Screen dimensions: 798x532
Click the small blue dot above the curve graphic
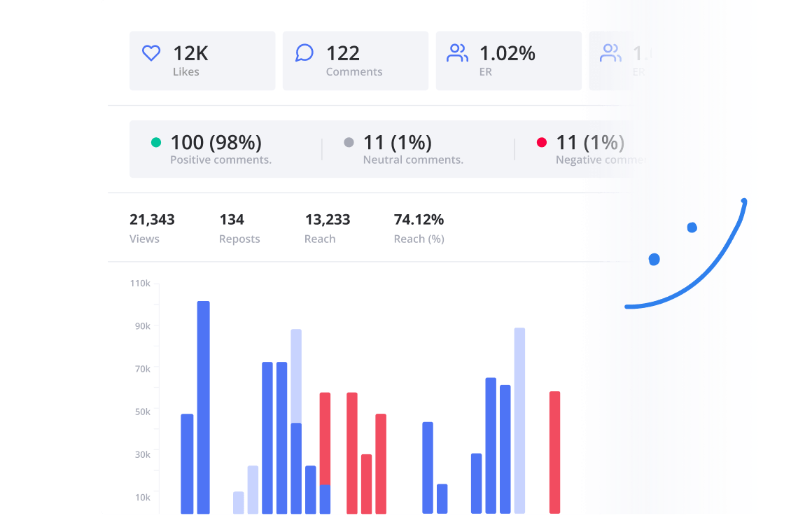coord(692,227)
